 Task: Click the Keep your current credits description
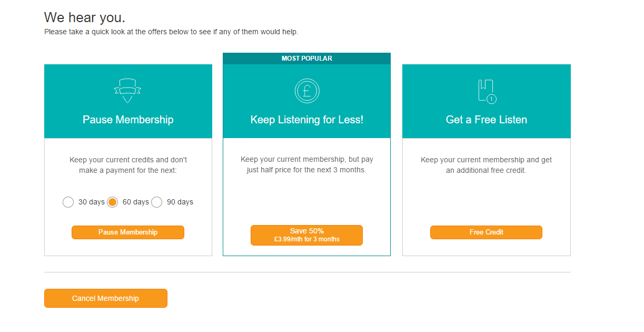point(128,165)
